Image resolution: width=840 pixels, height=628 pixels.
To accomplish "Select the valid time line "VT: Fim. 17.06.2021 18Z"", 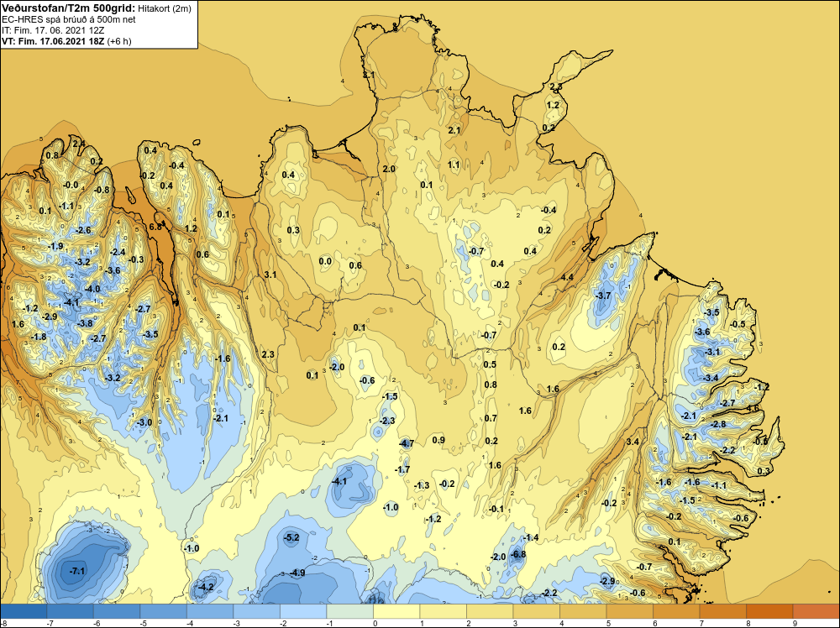I will [54, 41].
